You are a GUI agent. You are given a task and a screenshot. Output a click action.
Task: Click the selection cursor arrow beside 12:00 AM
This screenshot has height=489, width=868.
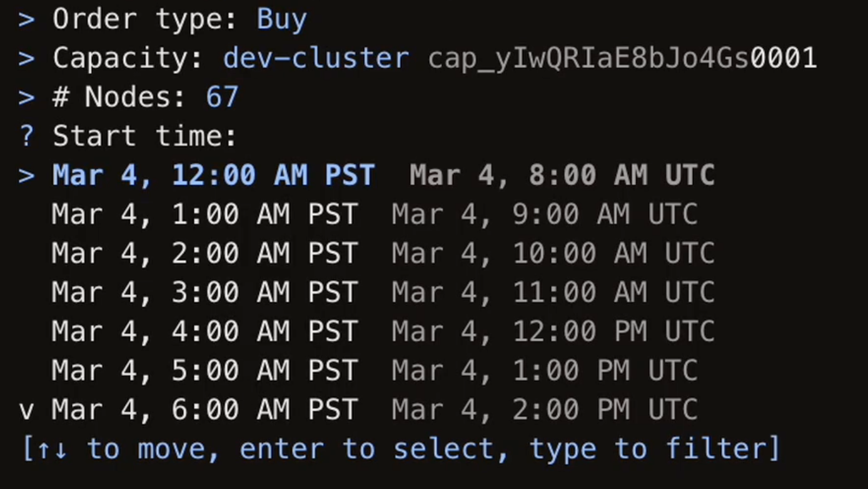26,176
